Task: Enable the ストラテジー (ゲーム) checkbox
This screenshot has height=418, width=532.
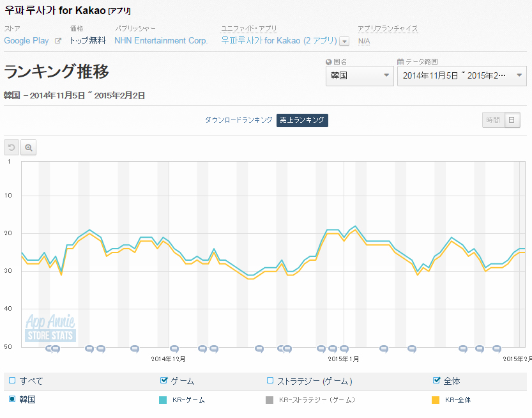Action: [270, 380]
